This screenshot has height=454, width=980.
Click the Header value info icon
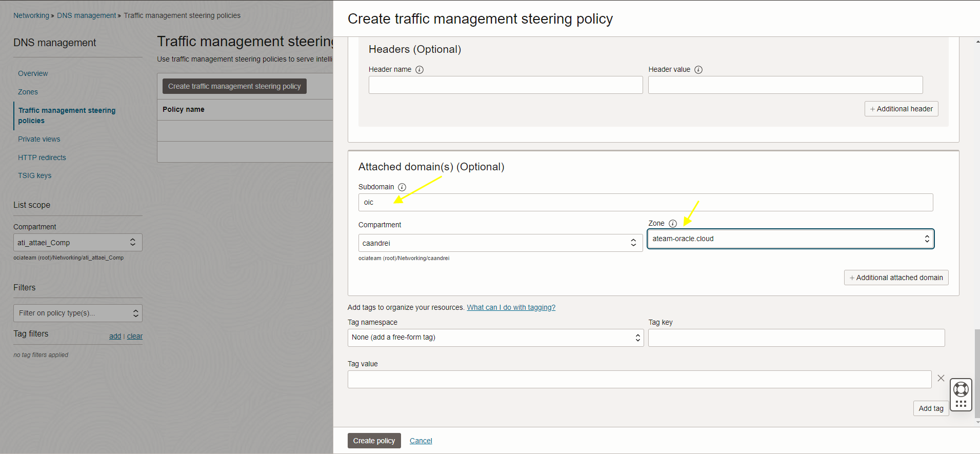[x=698, y=70]
